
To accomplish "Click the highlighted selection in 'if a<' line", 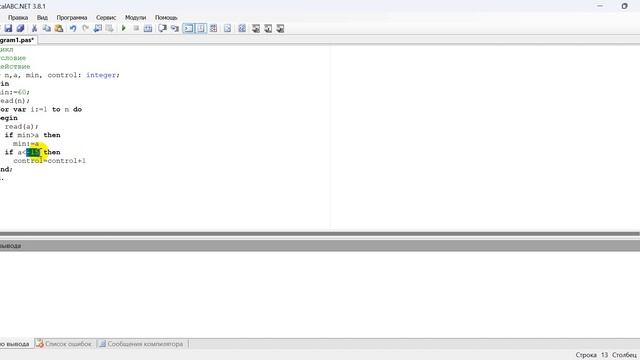I will pyautogui.click(x=33, y=152).
